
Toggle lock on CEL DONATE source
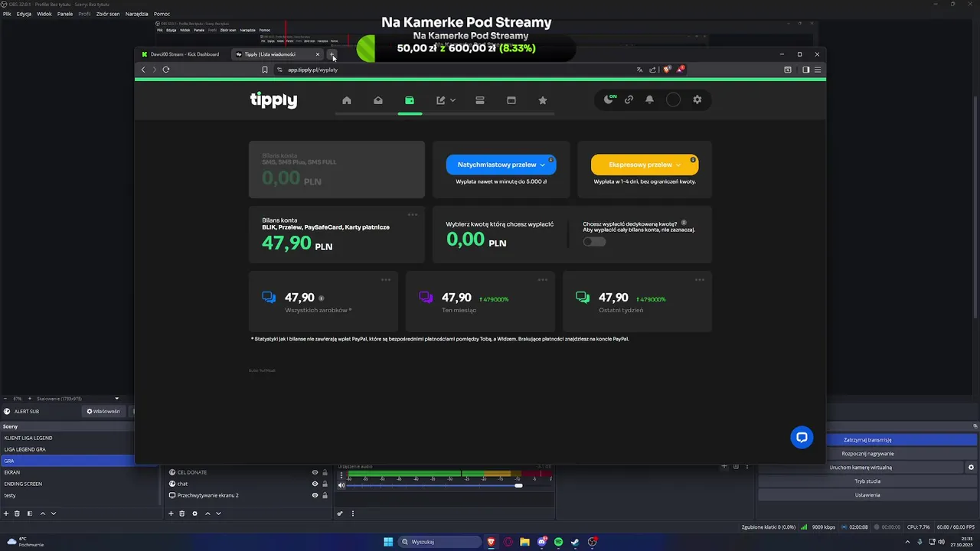pos(325,472)
